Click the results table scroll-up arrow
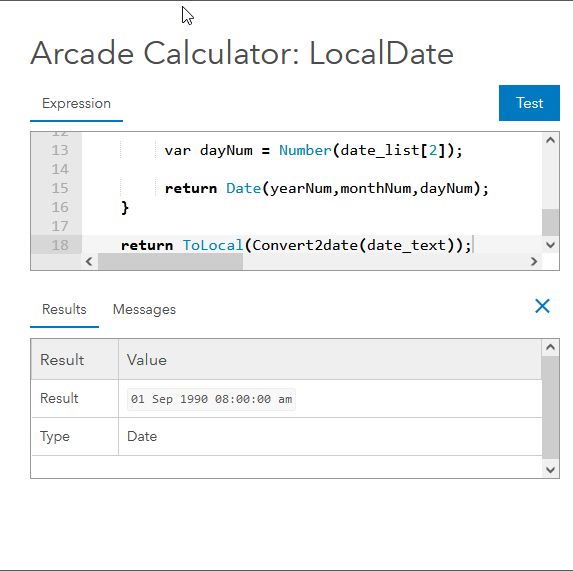Screen dimensions: 573x571 (x=550, y=347)
